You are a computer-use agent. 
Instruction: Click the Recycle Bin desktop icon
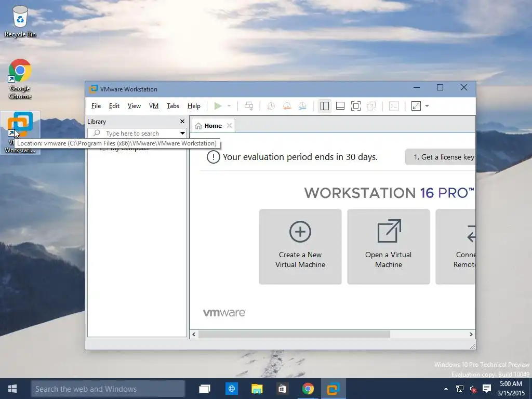click(20, 21)
